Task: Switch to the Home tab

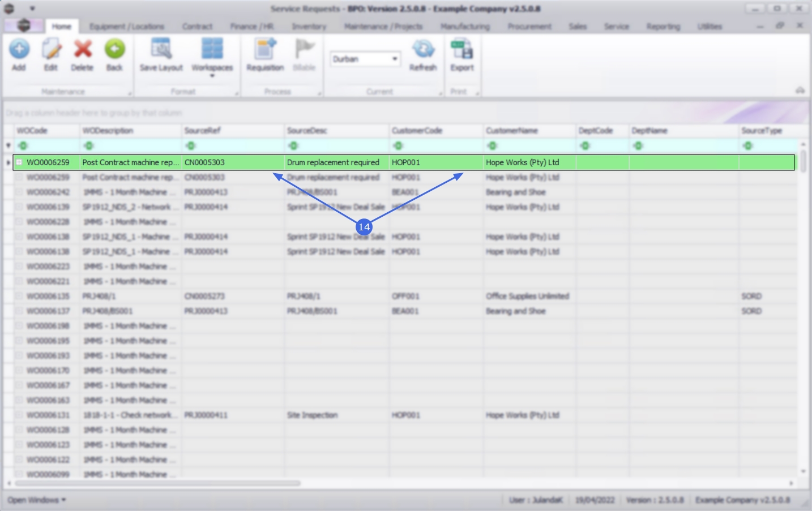Action: [x=62, y=27]
